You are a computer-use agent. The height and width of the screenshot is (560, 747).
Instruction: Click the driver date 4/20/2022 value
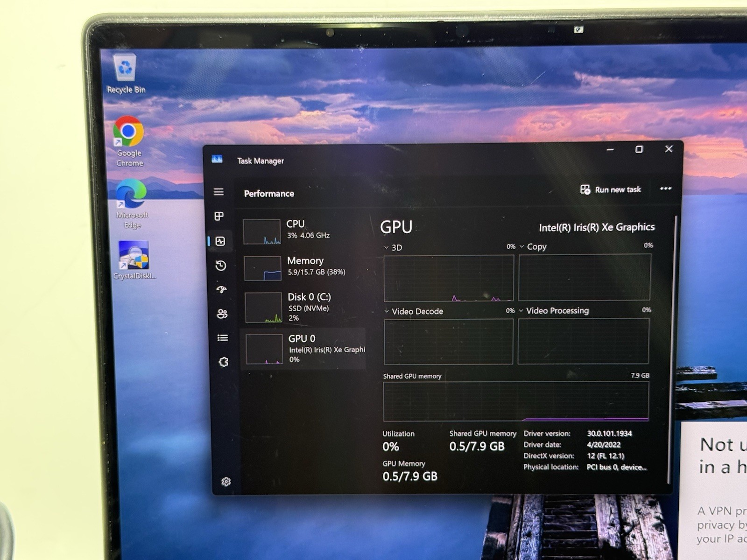(604, 445)
